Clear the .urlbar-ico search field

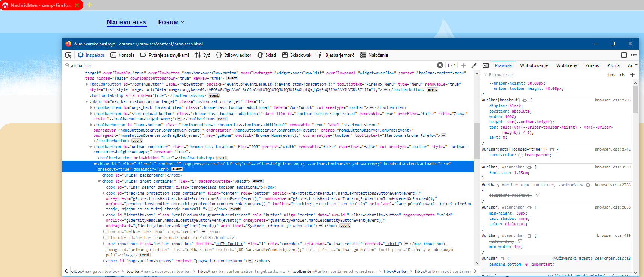coord(440,65)
